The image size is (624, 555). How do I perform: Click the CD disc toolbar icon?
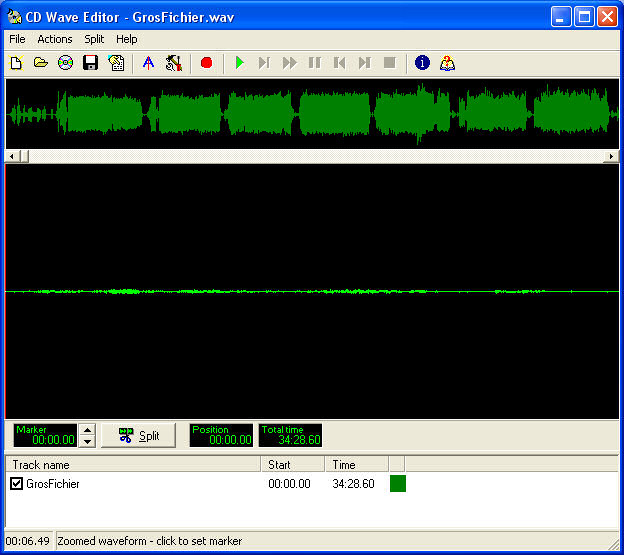tap(66, 63)
